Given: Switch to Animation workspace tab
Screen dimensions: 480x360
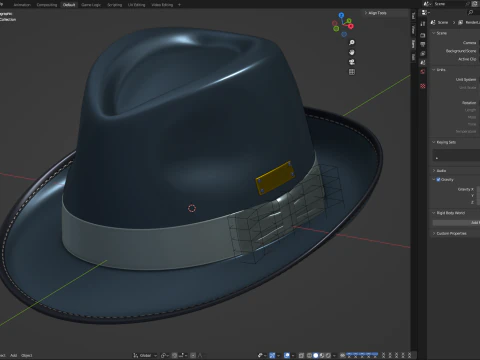Looking at the screenshot, I should click(x=22, y=5).
